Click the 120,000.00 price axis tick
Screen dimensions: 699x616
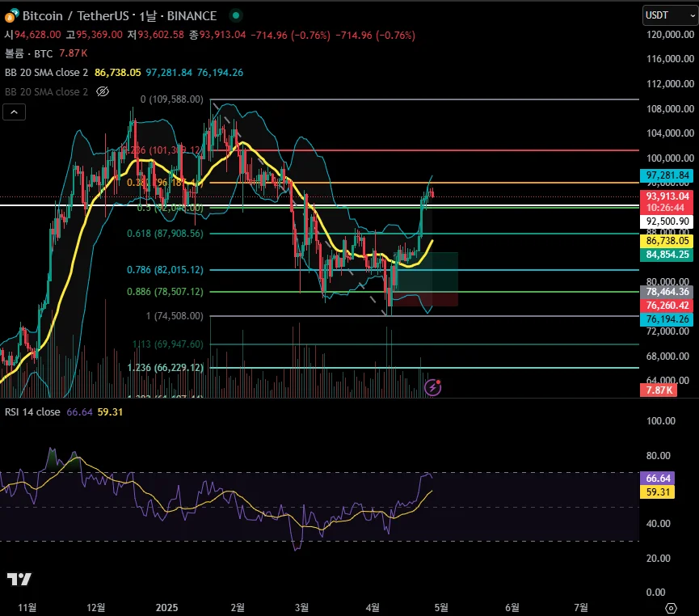coord(670,34)
